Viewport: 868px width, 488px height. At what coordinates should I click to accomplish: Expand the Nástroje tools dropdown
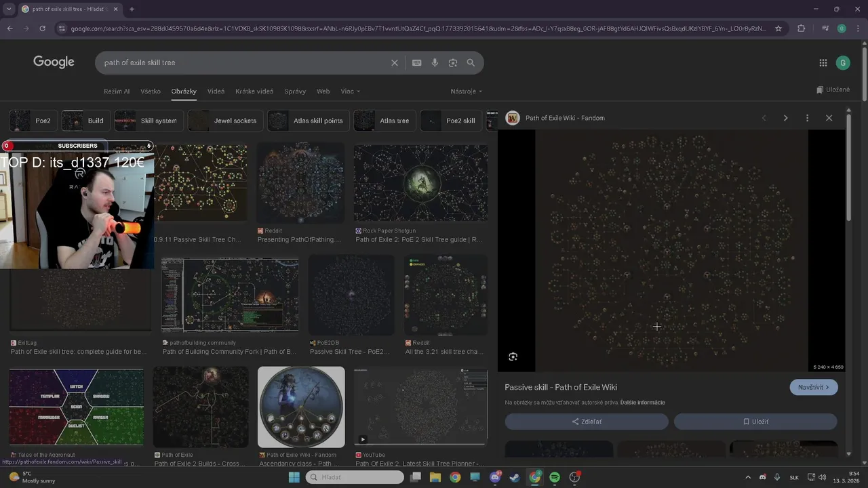(466, 91)
